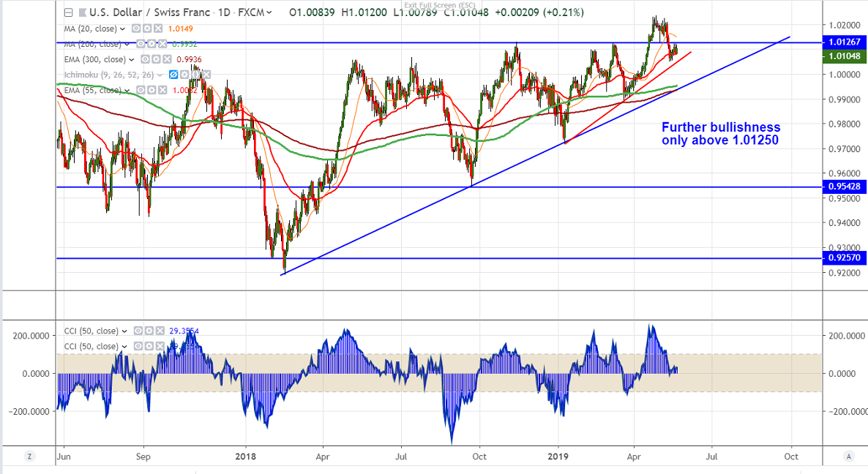The image size is (868, 474).
Task: Click the open price O1.00839 readout
Action: tap(312, 12)
